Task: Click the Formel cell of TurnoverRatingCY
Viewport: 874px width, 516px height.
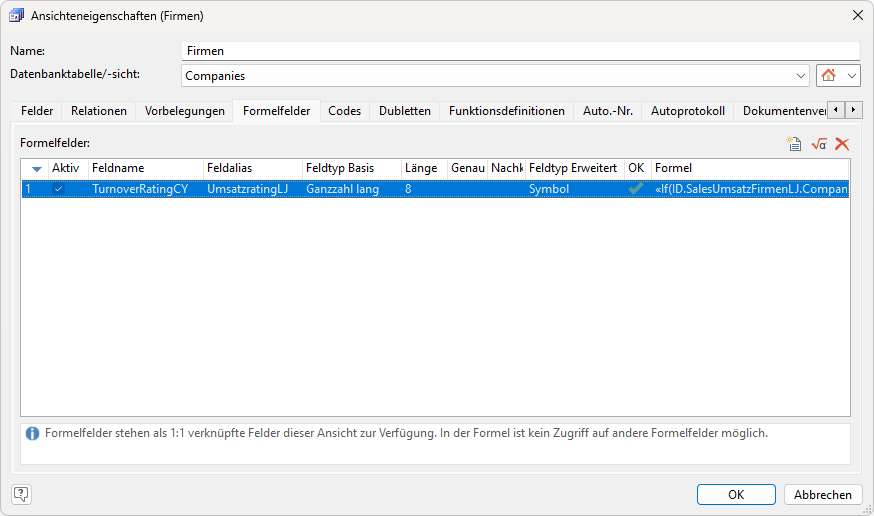Action: [748, 188]
